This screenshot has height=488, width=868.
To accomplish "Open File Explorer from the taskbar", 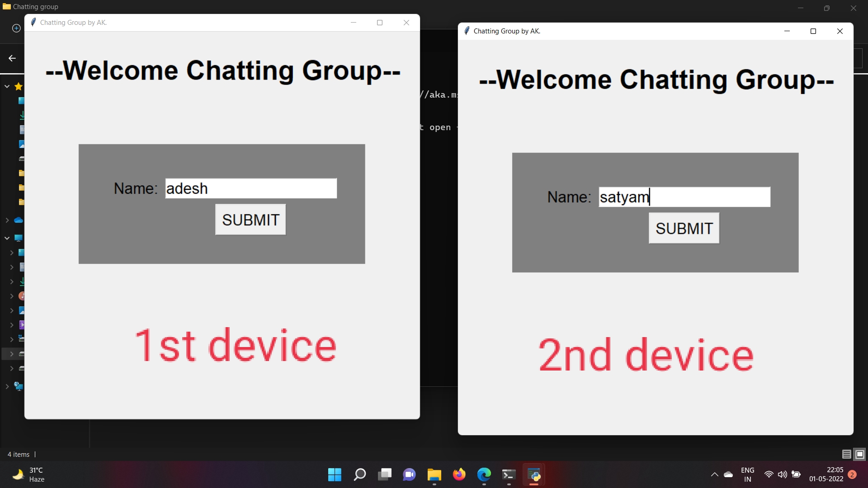I will tap(434, 474).
